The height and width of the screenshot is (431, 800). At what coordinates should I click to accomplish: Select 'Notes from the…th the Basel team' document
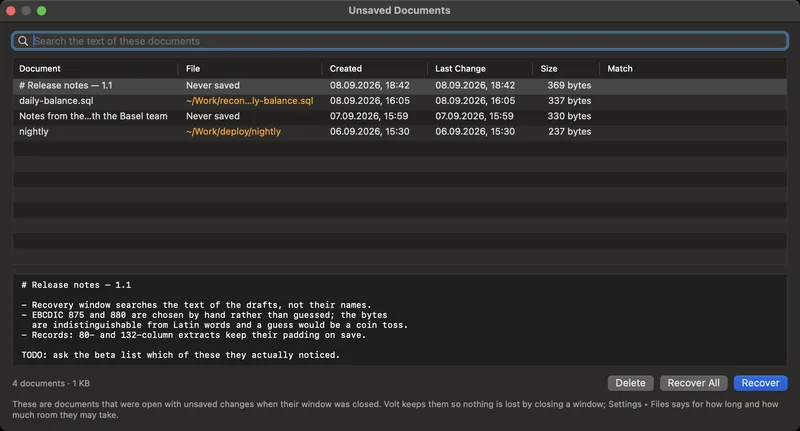pos(399,116)
